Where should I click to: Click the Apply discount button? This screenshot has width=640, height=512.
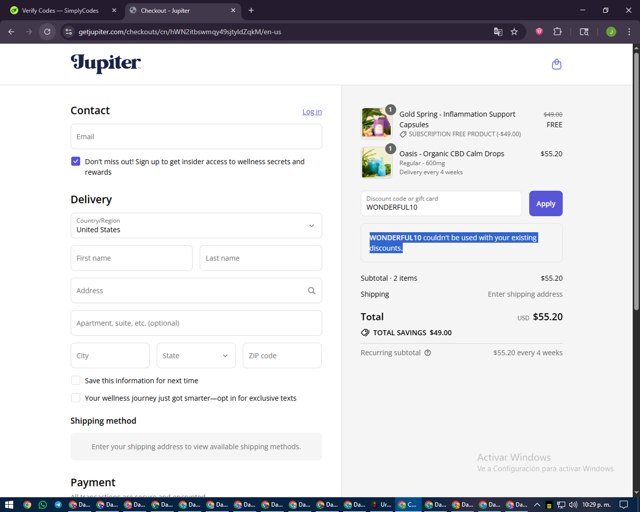click(x=546, y=203)
